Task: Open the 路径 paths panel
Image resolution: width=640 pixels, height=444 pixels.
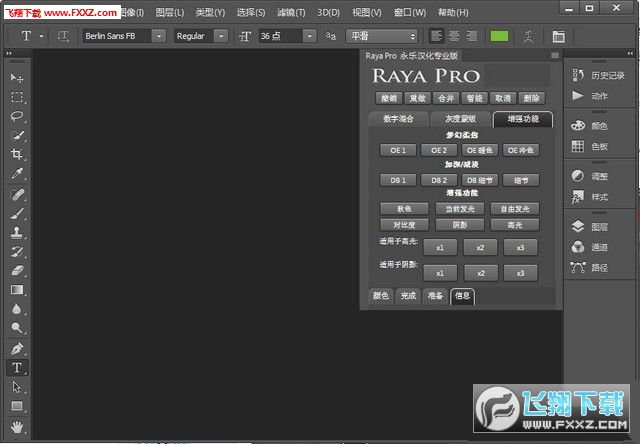Action: tap(589, 268)
